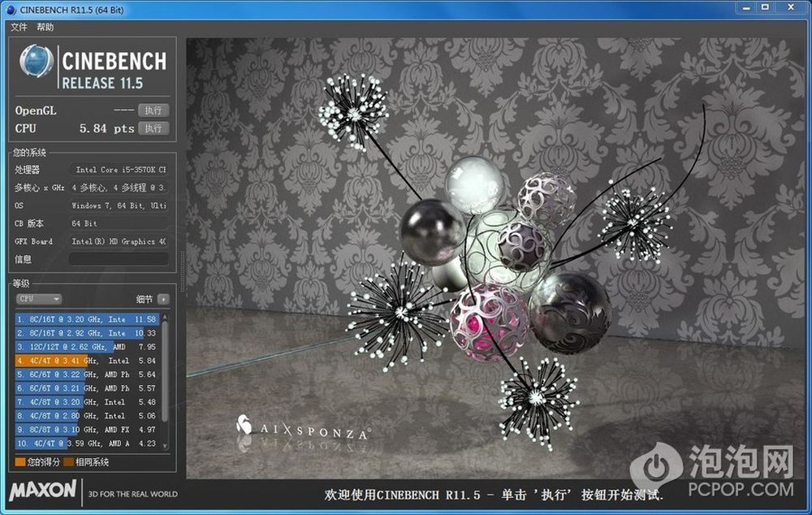Image resolution: width=812 pixels, height=515 pixels.
Task: Close the Cinebench window
Action: (x=791, y=8)
